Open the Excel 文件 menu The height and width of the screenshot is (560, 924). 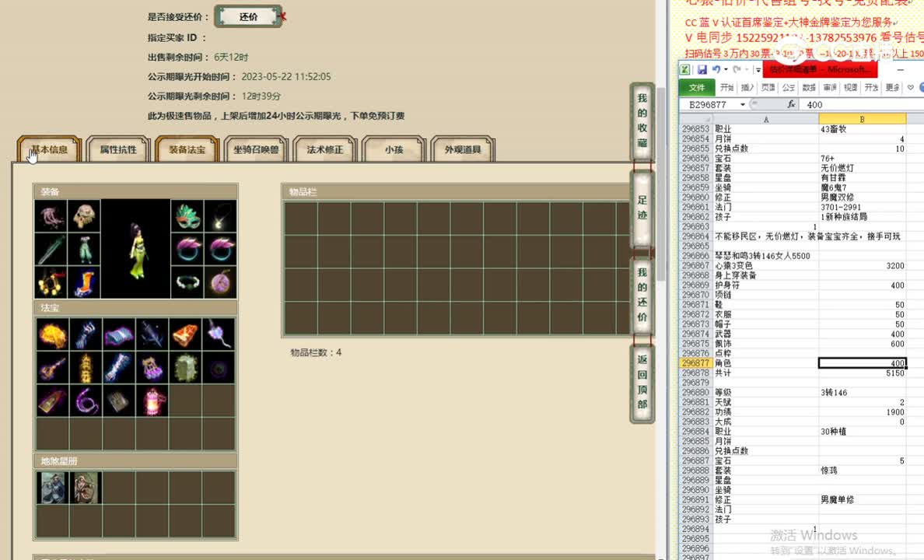[699, 87]
